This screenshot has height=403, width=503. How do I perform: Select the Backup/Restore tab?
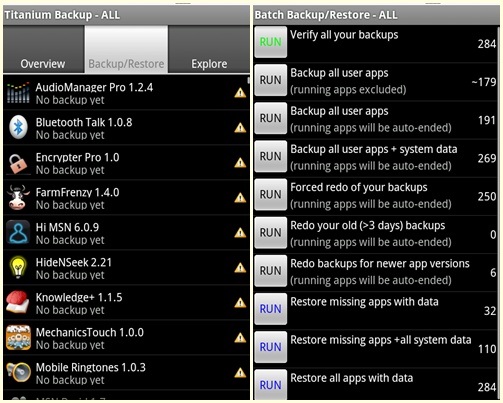(126, 49)
